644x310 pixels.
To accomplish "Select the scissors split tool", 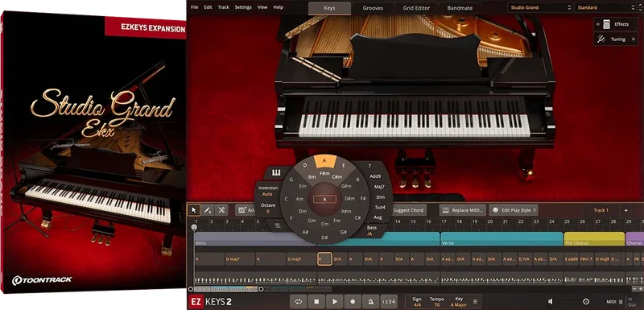I will click(x=221, y=210).
